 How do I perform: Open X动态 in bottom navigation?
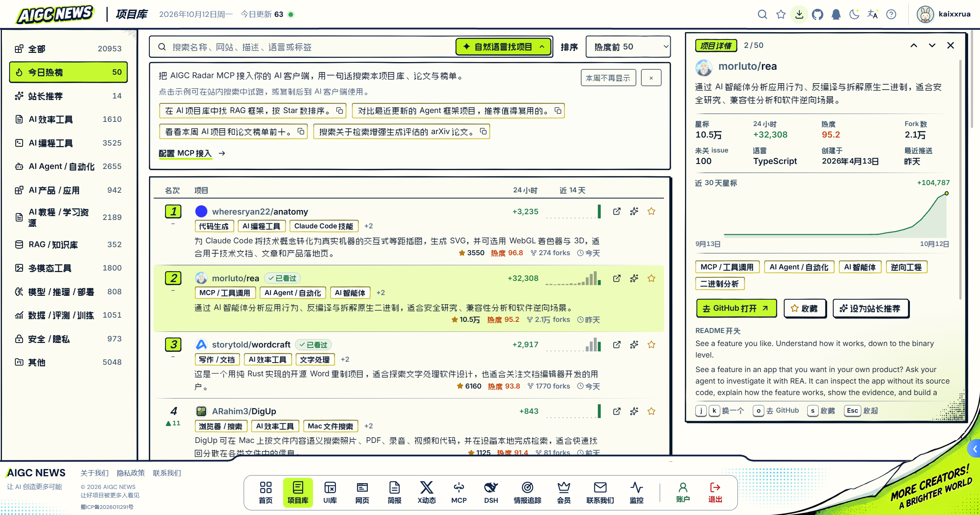pyautogui.click(x=426, y=492)
